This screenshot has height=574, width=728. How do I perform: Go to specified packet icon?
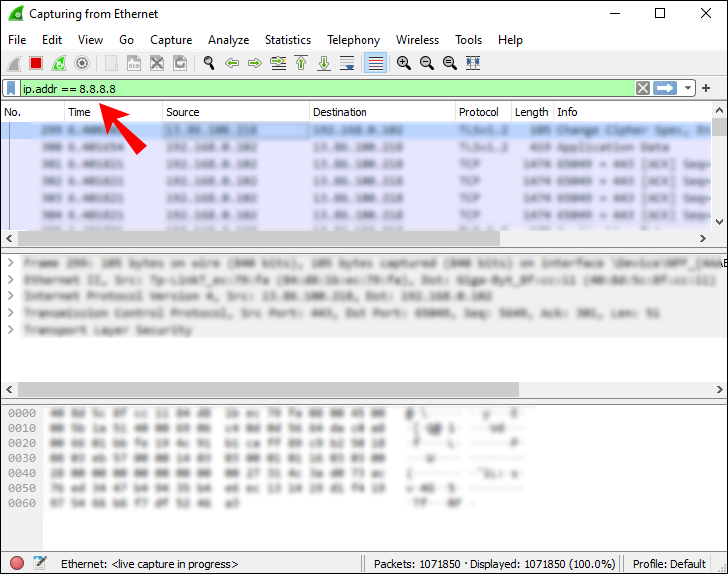click(278, 63)
